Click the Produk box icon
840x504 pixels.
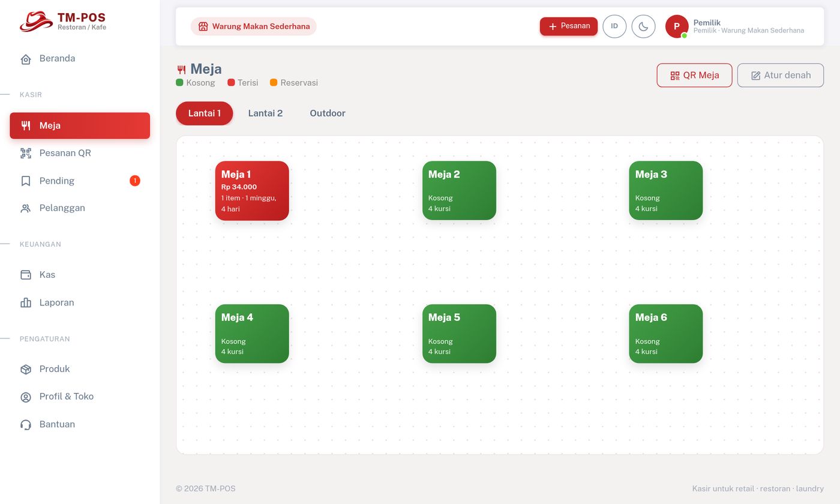tap(26, 369)
